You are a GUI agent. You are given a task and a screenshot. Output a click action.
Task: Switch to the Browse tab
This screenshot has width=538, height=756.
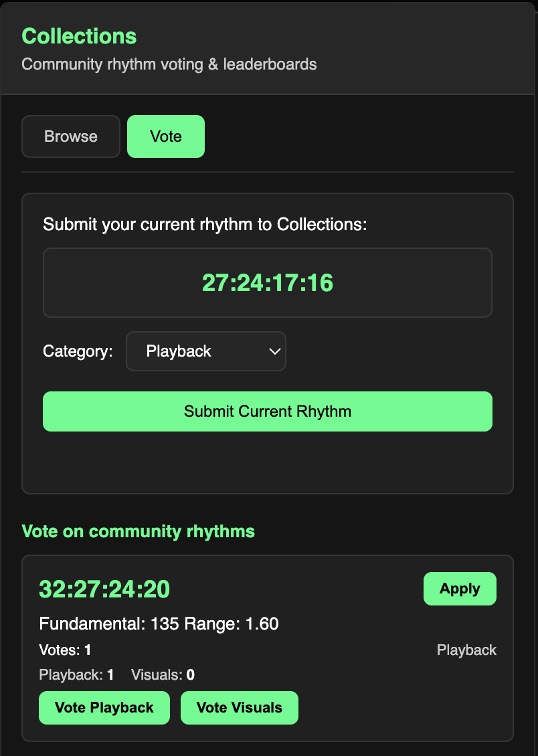coord(70,136)
